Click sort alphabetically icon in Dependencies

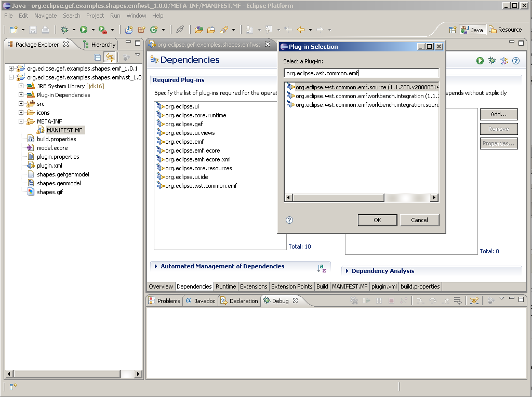click(322, 268)
